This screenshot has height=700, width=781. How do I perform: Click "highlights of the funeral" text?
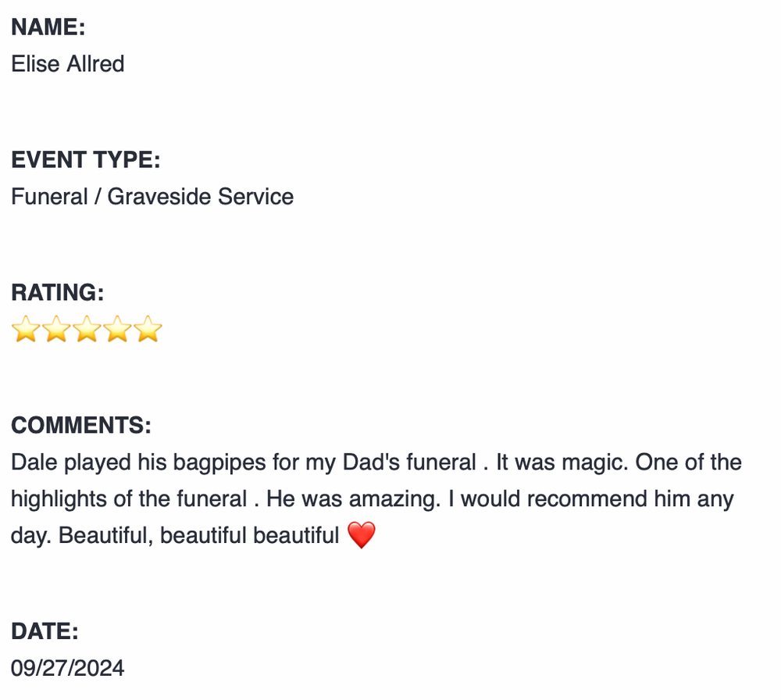[129, 498]
